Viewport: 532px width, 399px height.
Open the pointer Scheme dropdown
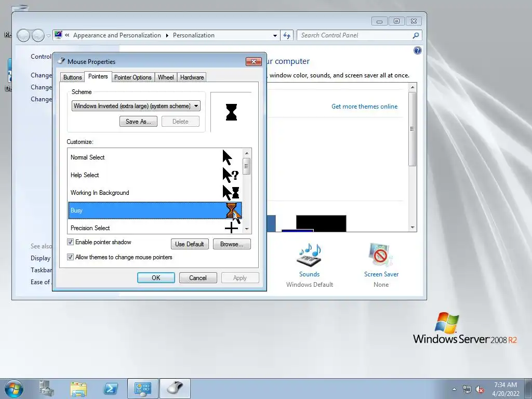pos(136,106)
